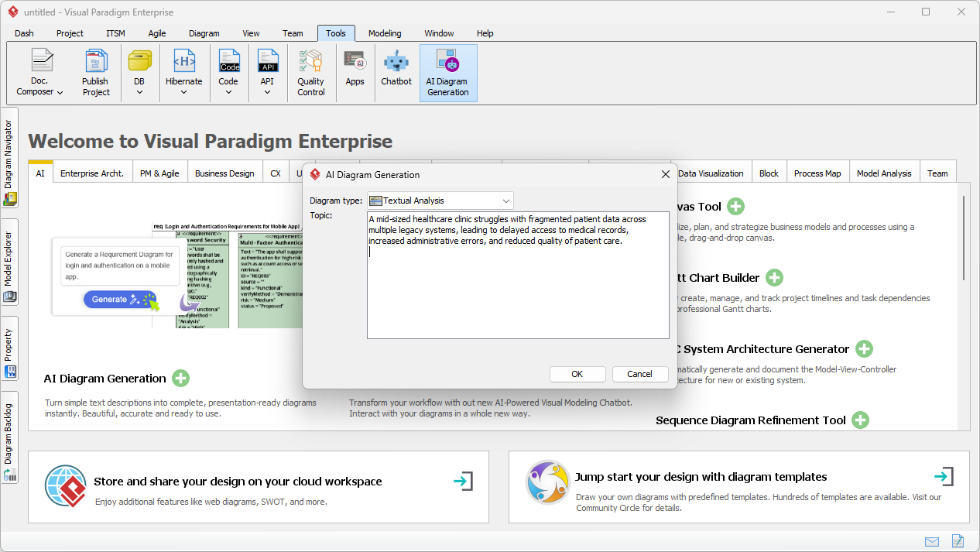Click the message icon in the status bar
This screenshot has width=980, height=552.
(x=932, y=541)
